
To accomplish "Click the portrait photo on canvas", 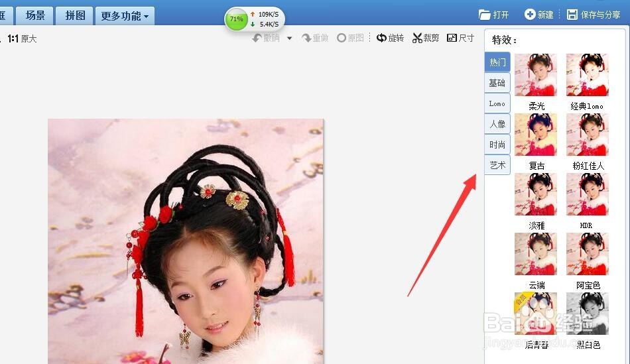I will (186, 241).
